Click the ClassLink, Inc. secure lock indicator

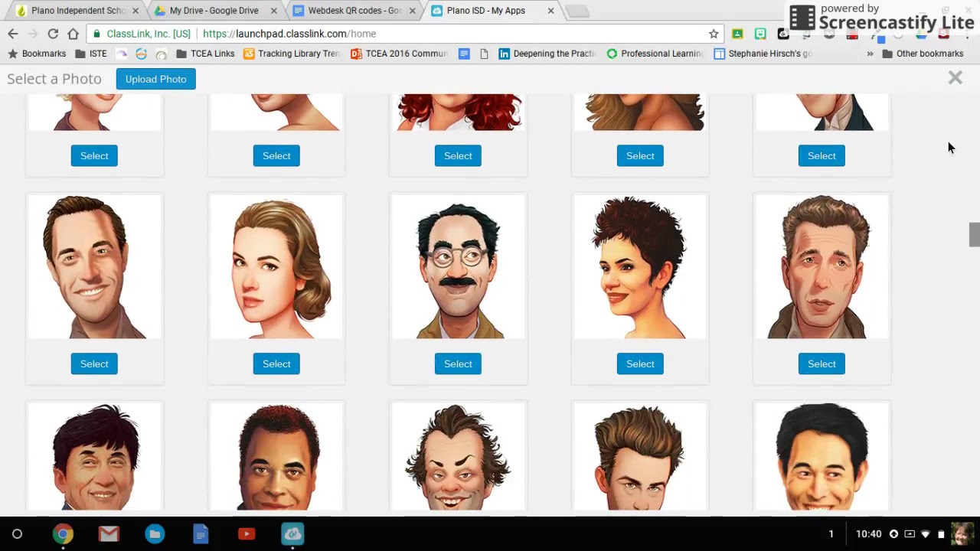[x=142, y=34]
